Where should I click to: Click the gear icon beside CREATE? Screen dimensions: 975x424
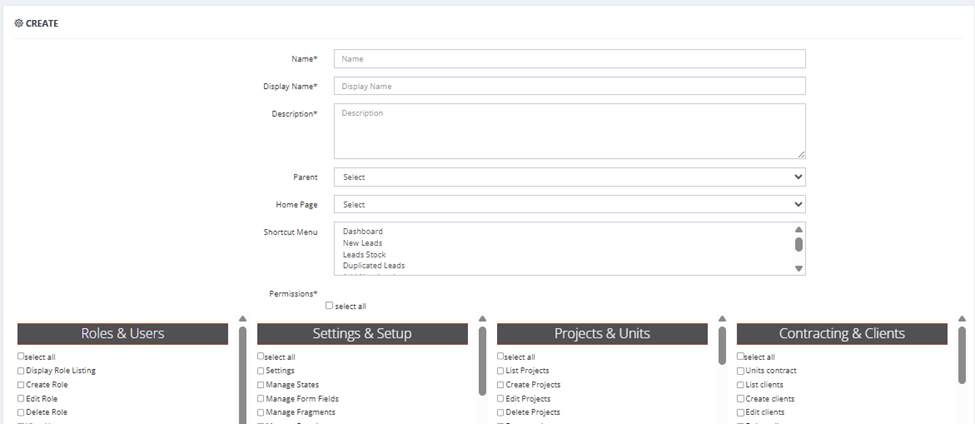coord(19,24)
